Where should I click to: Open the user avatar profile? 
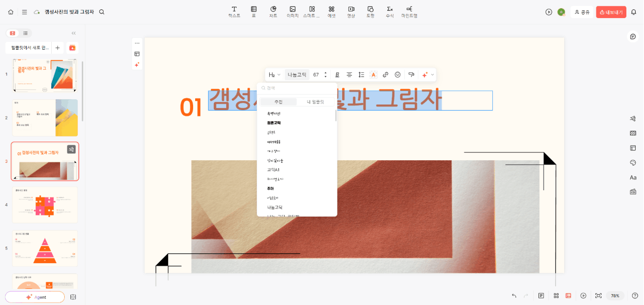561,12
